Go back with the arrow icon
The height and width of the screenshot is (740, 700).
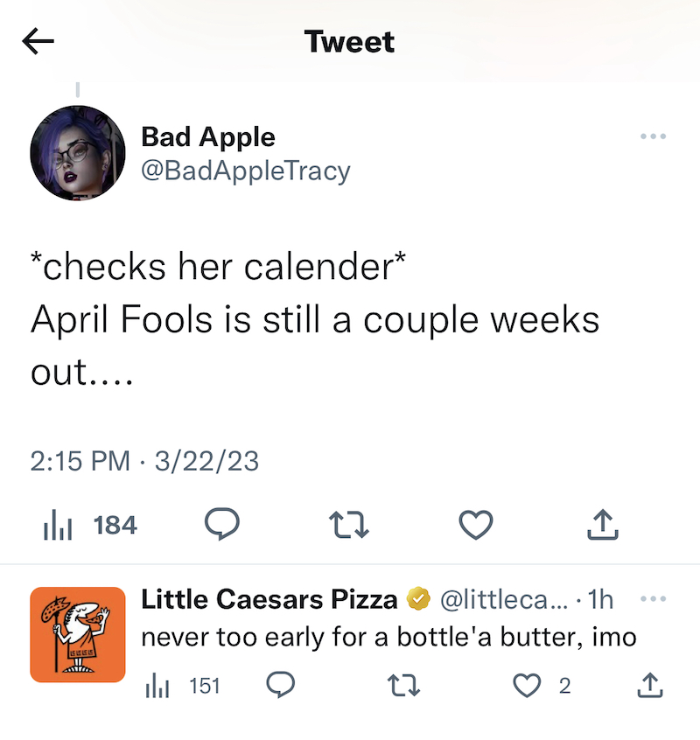click(38, 42)
